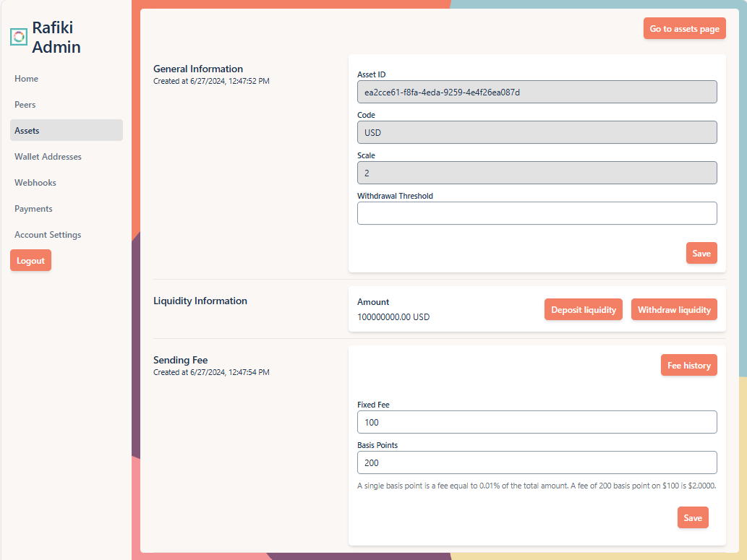Focus the Fixed Fee input field

click(x=537, y=422)
